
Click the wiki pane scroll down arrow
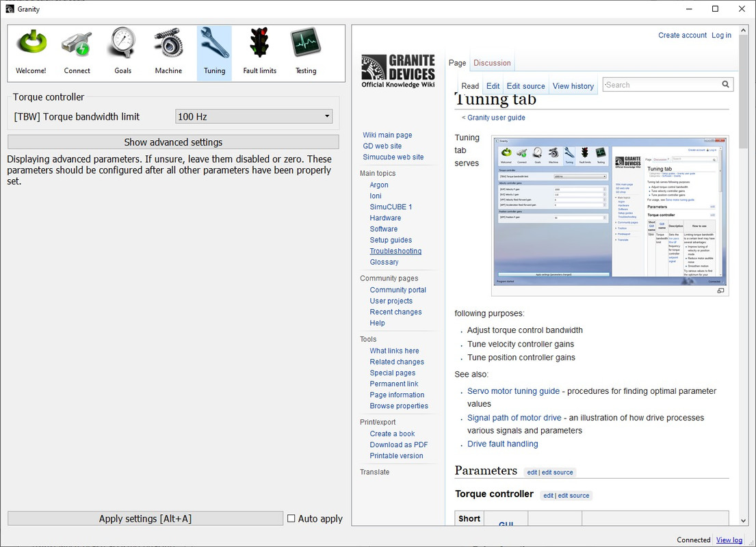(743, 520)
